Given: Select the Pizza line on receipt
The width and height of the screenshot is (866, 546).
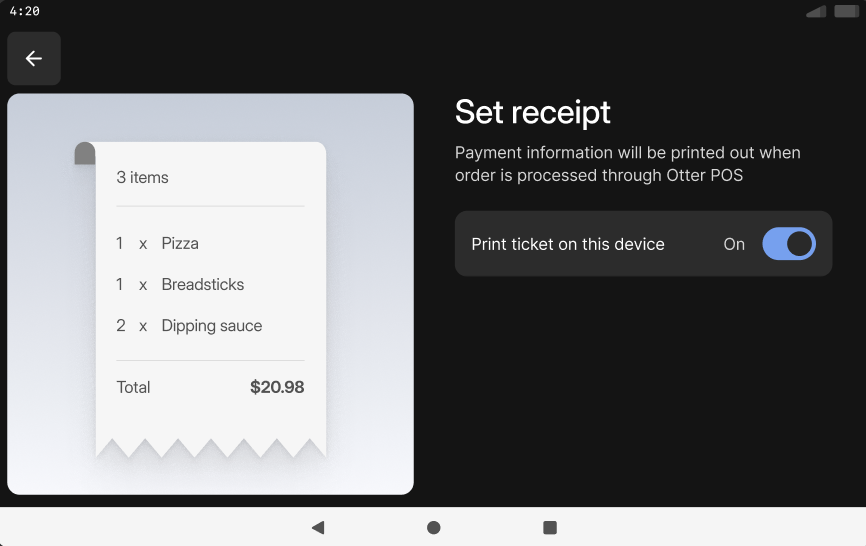Looking at the screenshot, I should [180, 243].
